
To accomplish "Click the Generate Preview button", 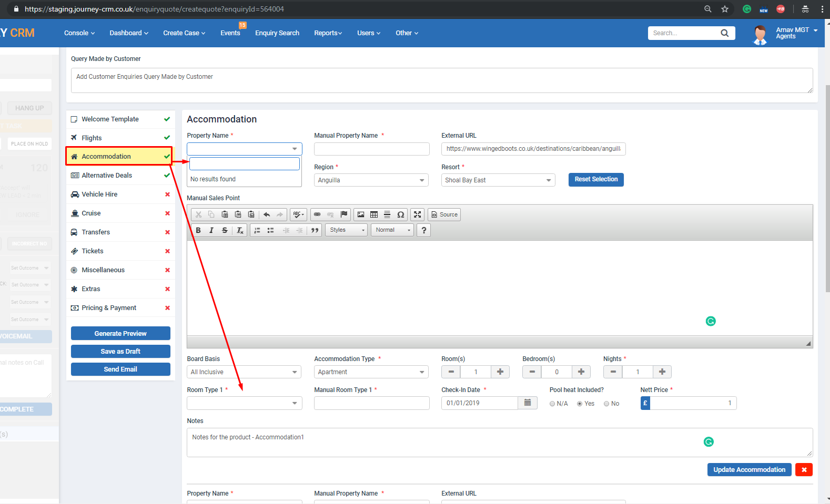I will tap(120, 334).
